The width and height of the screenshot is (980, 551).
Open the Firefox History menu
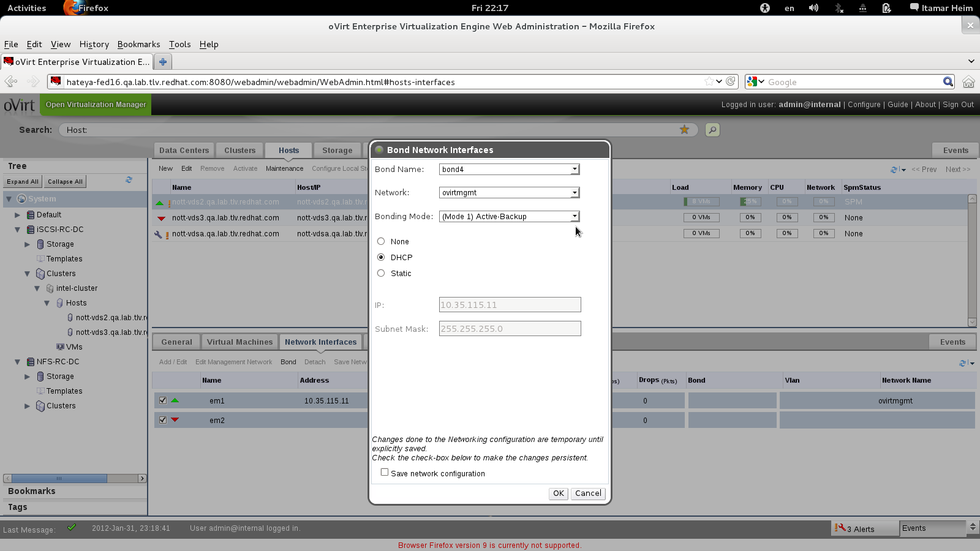click(94, 44)
